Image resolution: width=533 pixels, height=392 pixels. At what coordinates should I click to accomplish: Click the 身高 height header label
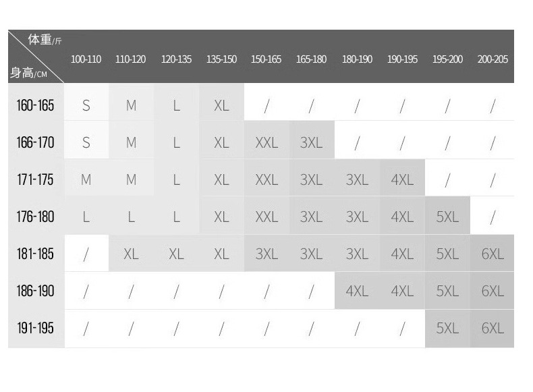24,72
